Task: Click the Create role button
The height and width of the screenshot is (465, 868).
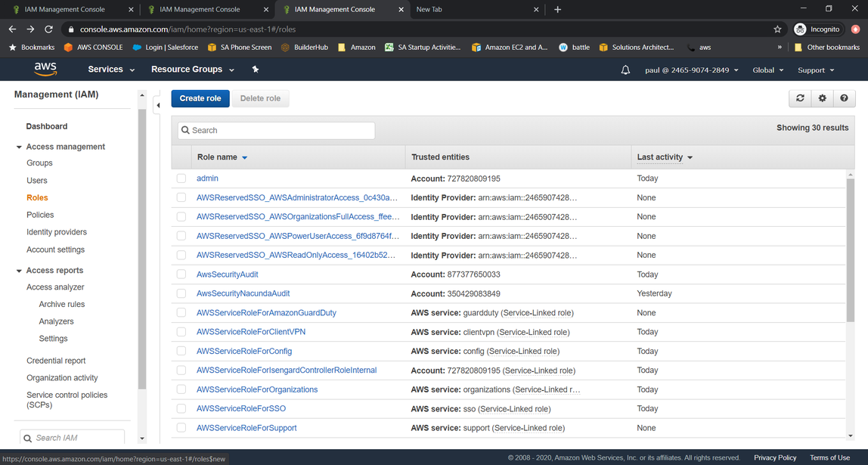Action: [200, 98]
